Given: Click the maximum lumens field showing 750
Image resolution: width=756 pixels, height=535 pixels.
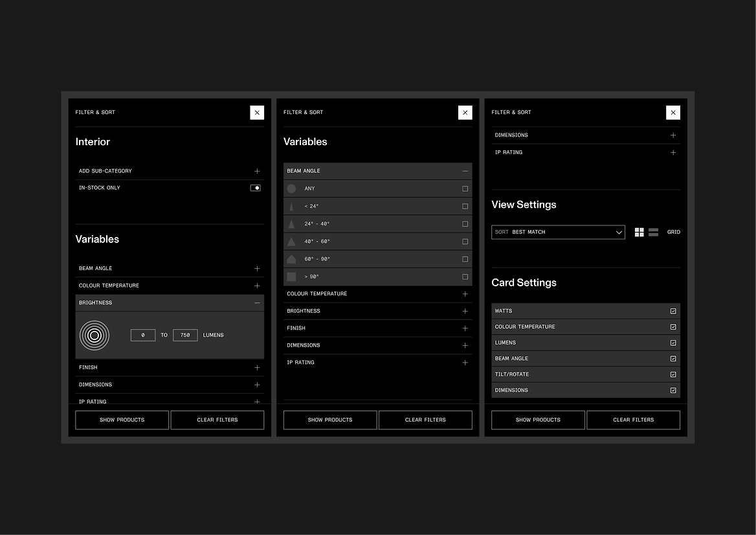Looking at the screenshot, I should (x=185, y=335).
